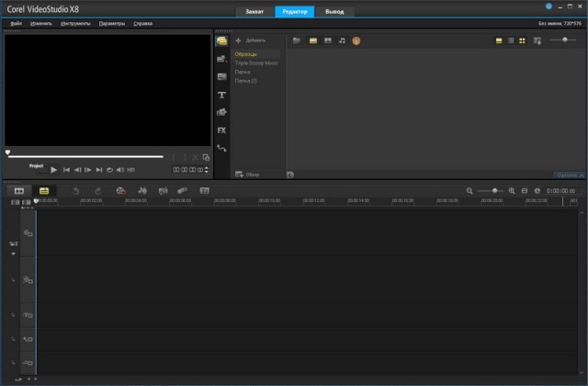Switch to Timeline view

coord(44,191)
